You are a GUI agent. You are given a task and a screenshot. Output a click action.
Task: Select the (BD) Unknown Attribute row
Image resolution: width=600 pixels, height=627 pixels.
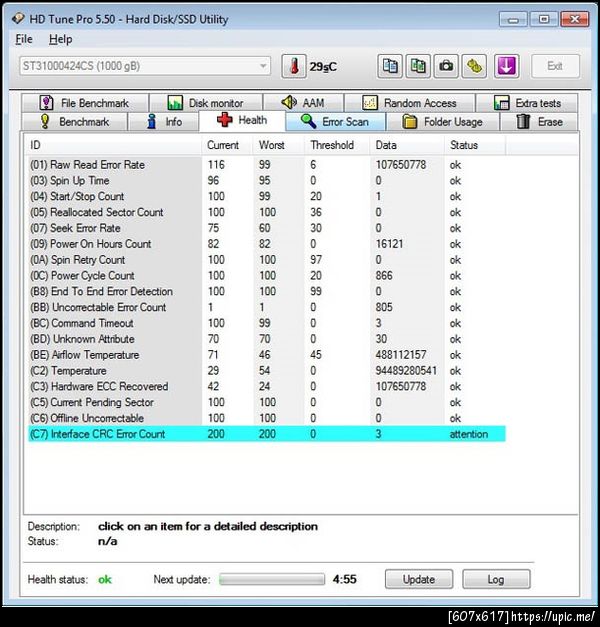[267, 339]
